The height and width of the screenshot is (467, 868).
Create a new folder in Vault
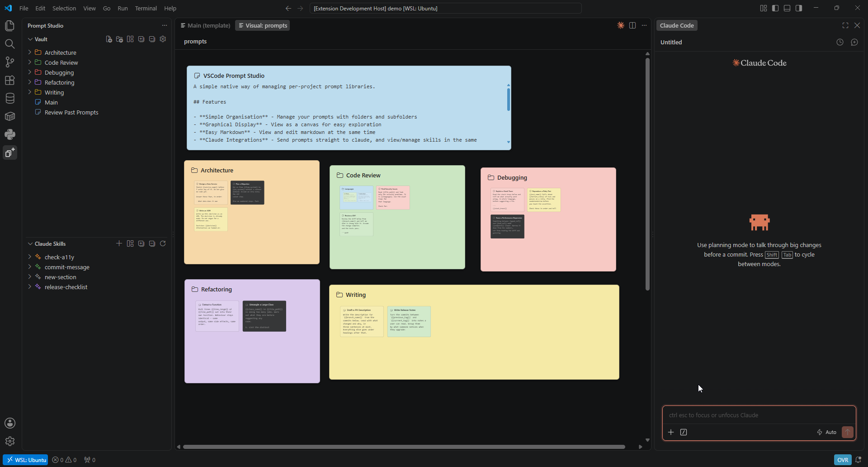(119, 39)
